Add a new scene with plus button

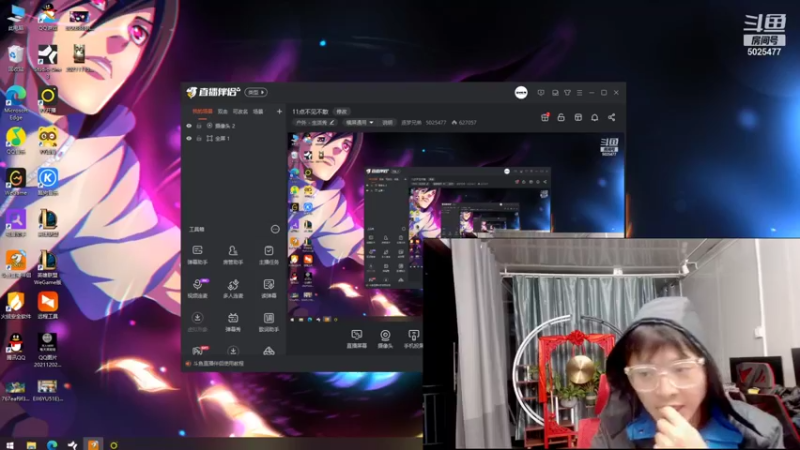coord(279,111)
